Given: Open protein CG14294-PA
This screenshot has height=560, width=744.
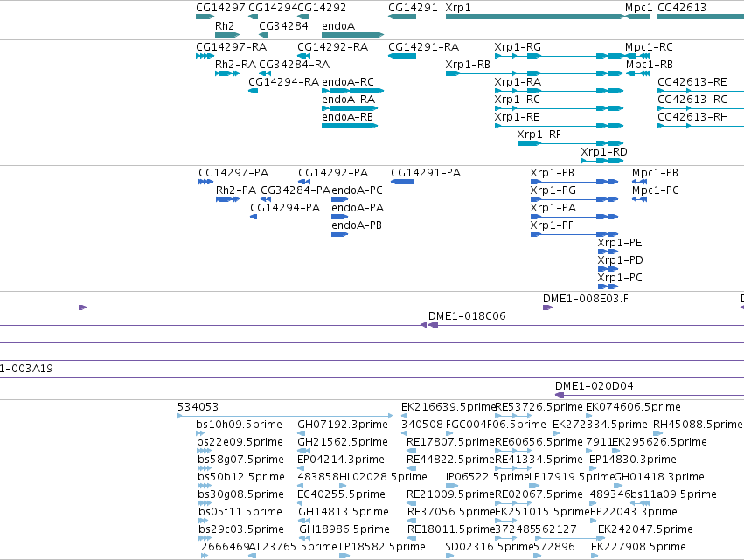Looking at the screenshot, I should coord(285,208).
